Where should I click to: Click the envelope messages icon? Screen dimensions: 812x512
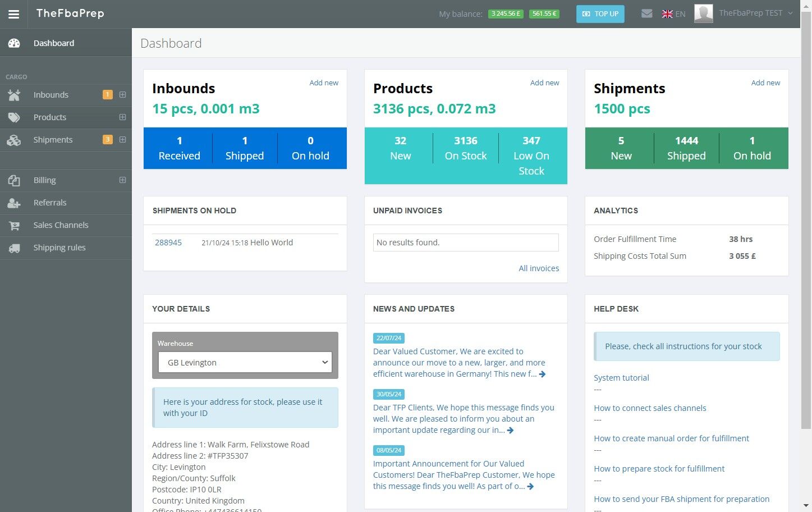pyautogui.click(x=646, y=13)
